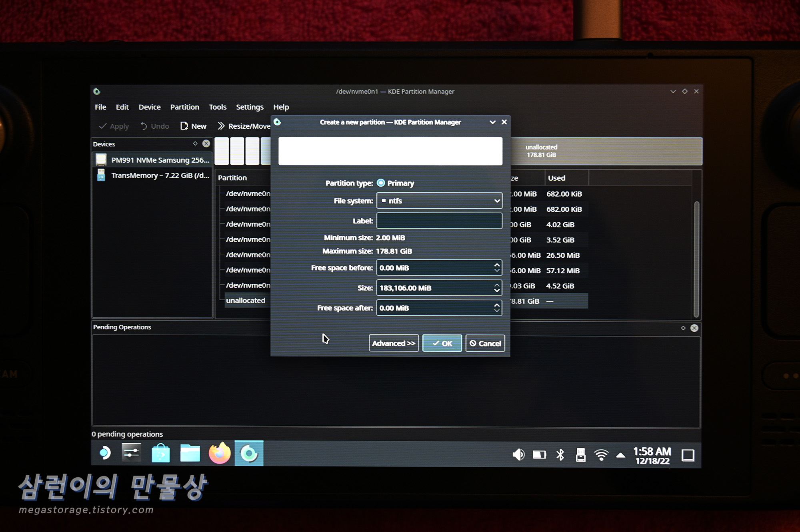The height and width of the screenshot is (532, 800).
Task: Open the volume control tray icon
Action: pyautogui.click(x=518, y=454)
